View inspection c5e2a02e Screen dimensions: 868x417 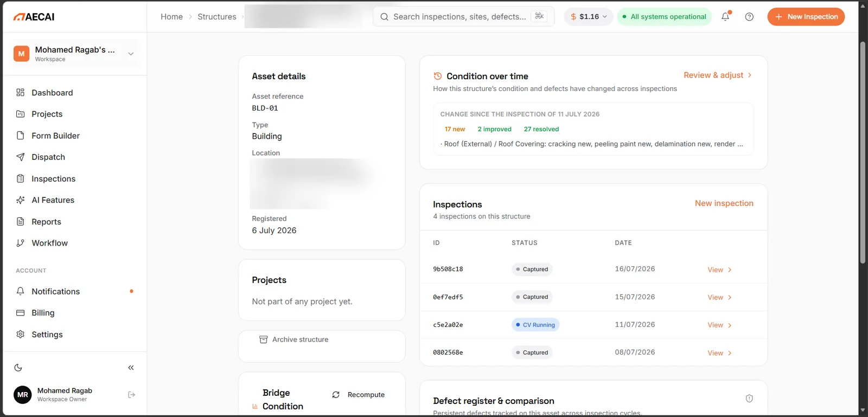point(719,325)
